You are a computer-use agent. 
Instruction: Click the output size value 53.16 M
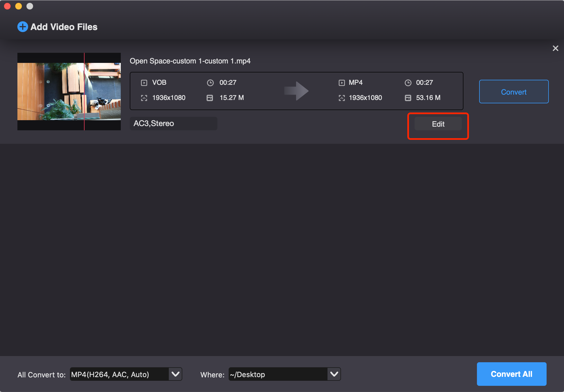pyautogui.click(x=428, y=98)
